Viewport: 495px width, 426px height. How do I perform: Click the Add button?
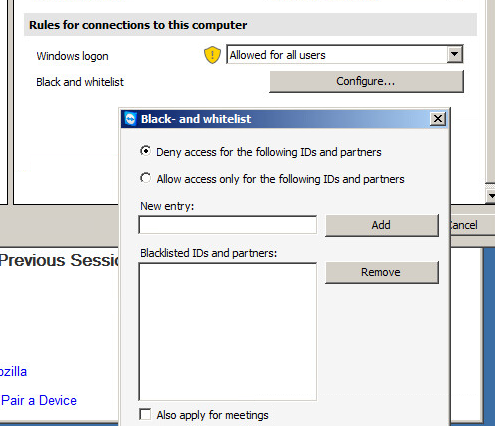[x=382, y=225]
